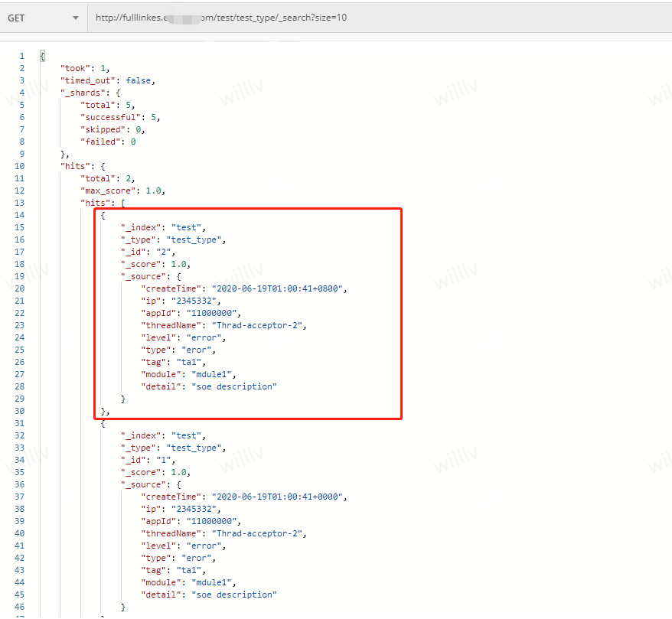Click "ip": "2345332" on line 21
Screen dimensions: 672x619
(x=181, y=301)
